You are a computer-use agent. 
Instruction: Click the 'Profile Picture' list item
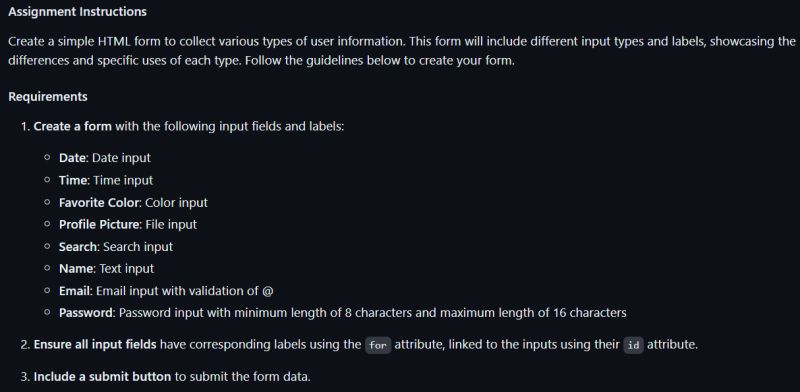tap(99, 225)
